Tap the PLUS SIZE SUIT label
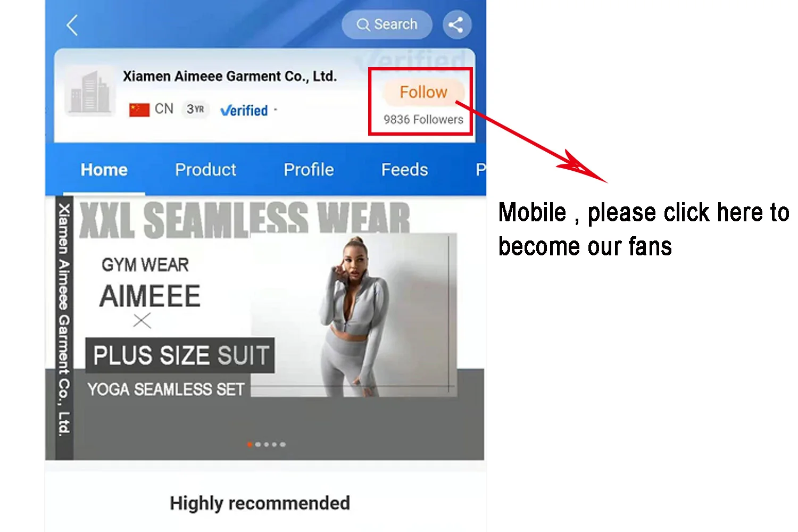 point(180,355)
